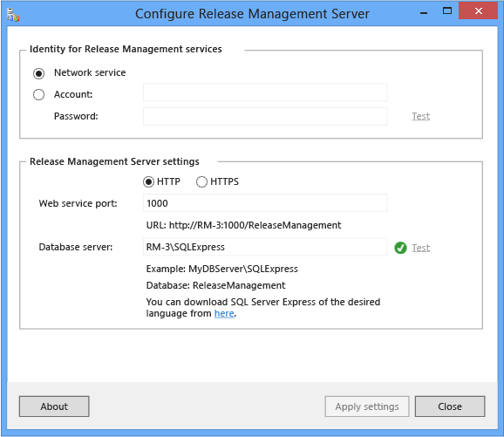Click the 'Identity for Release Management services' heading
Image resolution: width=504 pixels, height=437 pixels.
126,49
